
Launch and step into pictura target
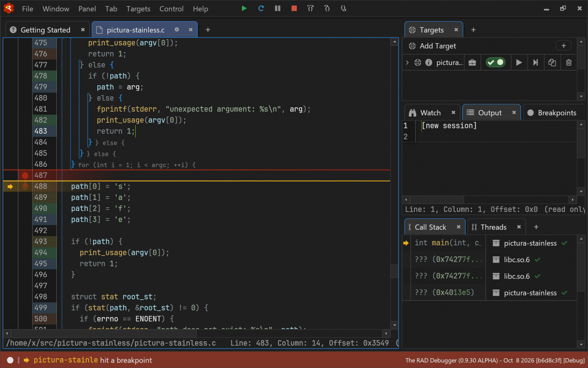536,62
